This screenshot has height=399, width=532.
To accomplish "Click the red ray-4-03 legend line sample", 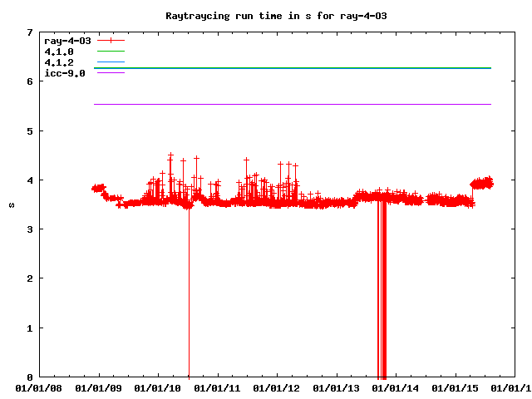I will (111, 40).
